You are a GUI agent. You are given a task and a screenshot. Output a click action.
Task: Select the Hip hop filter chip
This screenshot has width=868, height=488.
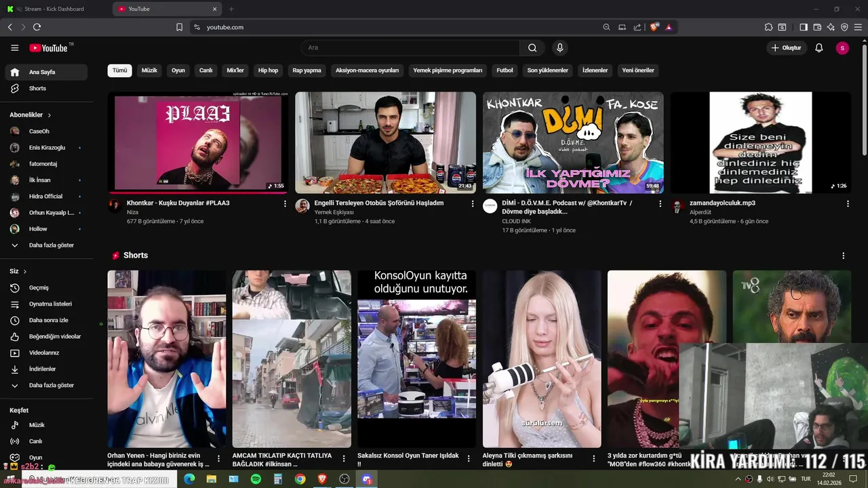(268, 70)
